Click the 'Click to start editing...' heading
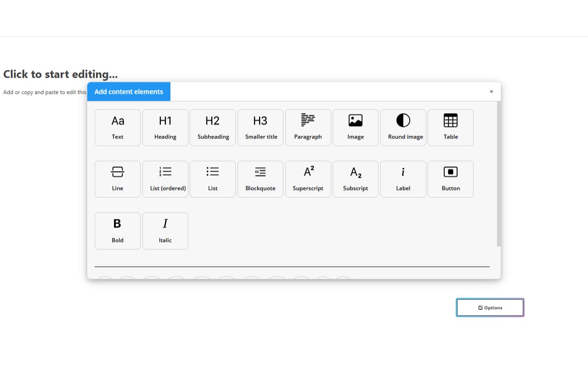588x368 pixels. [60, 74]
